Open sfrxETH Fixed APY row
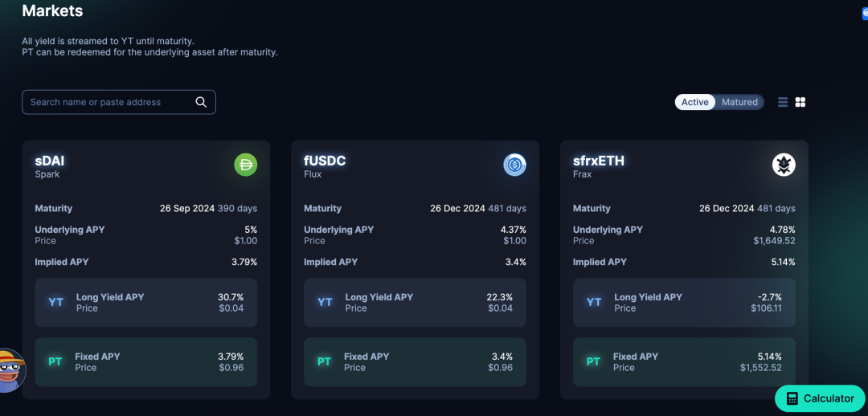868x416 pixels. pyautogui.click(x=684, y=362)
